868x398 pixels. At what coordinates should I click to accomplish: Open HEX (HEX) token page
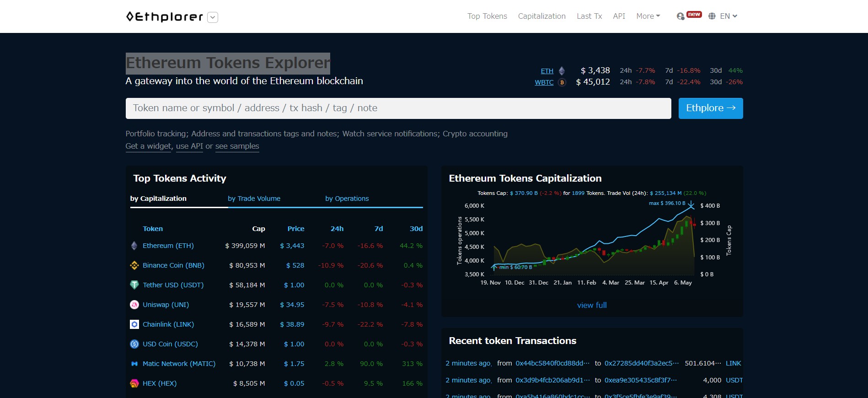(x=160, y=383)
